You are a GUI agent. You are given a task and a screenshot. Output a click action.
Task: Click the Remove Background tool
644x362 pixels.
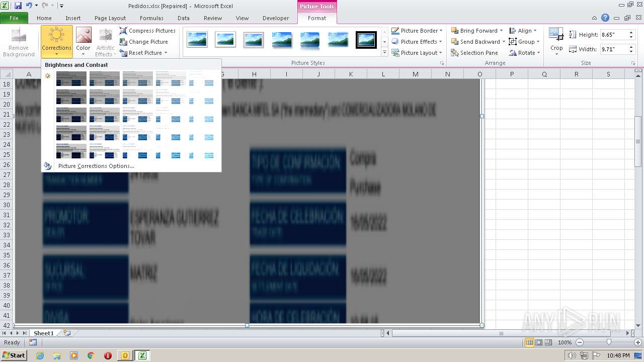[x=19, y=42]
